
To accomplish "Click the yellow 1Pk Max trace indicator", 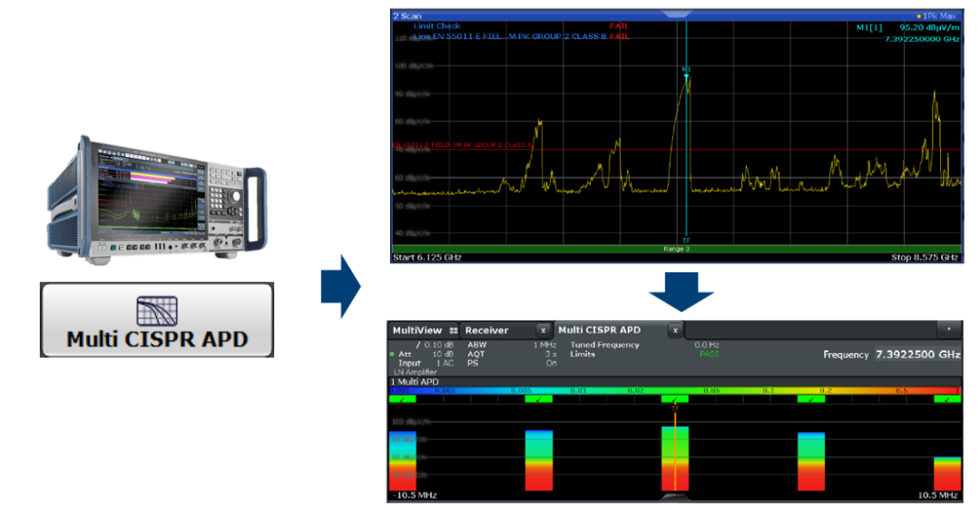I will click(918, 16).
